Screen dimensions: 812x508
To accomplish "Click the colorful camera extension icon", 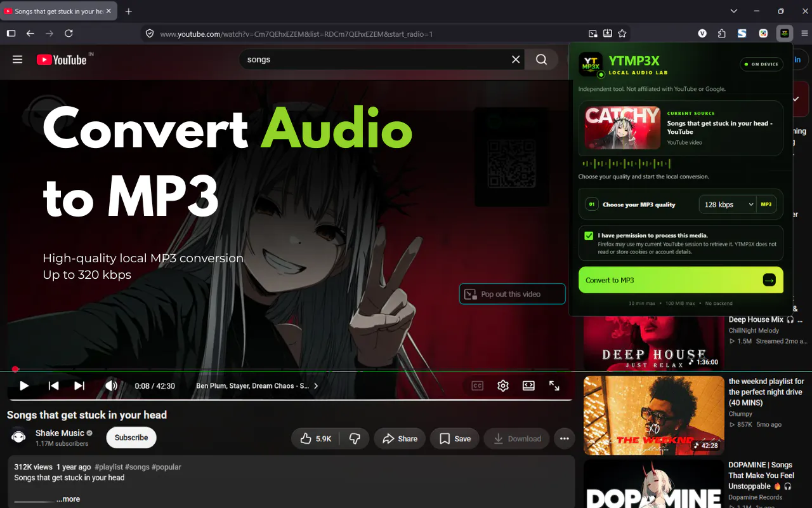I will click(763, 34).
